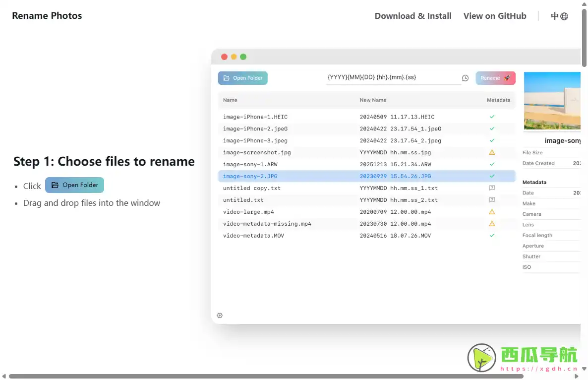Click the clock history icon beside name pattern
588x380 pixels.
click(465, 78)
